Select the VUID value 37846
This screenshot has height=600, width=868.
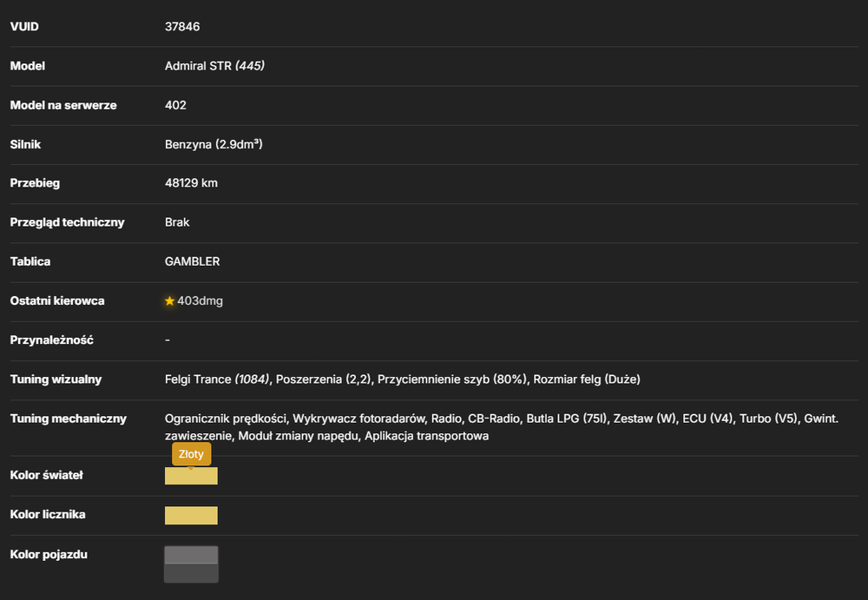point(182,27)
